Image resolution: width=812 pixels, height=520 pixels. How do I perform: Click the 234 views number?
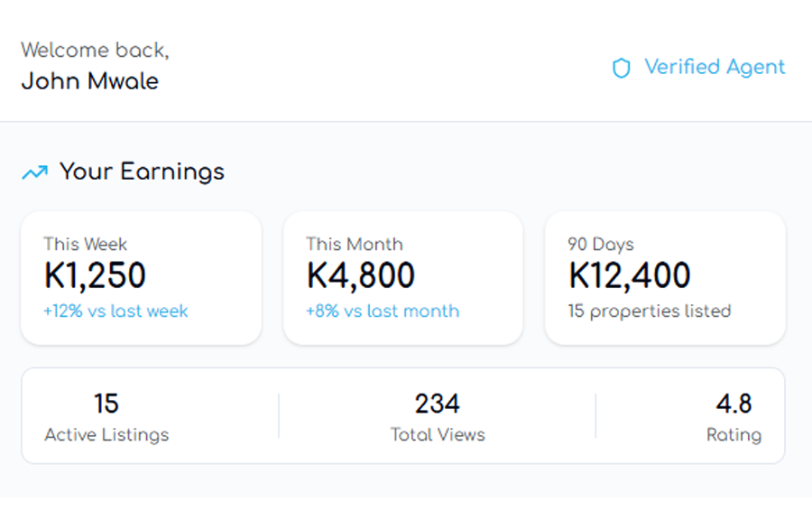pyautogui.click(x=438, y=404)
